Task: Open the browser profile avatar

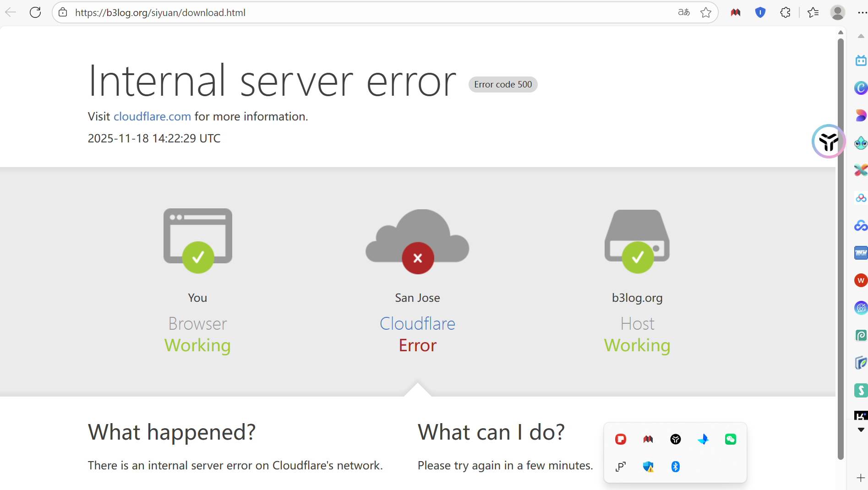Action: 838,12
